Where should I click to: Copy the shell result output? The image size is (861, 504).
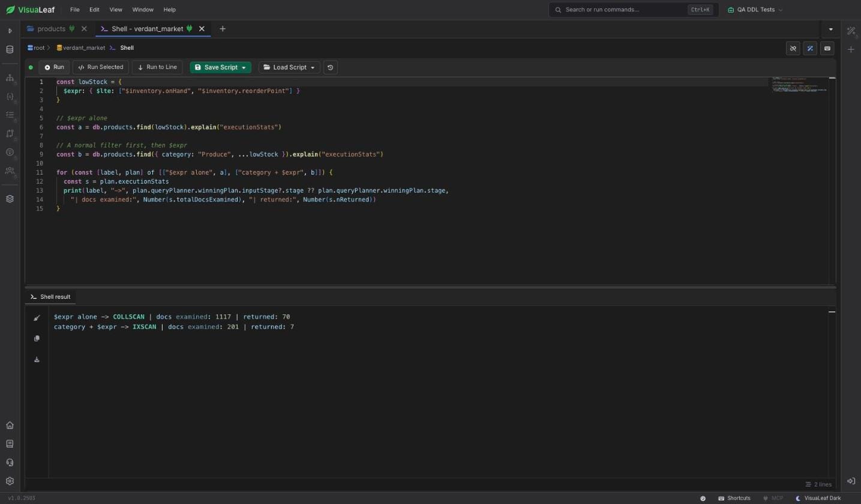click(x=37, y=338)
